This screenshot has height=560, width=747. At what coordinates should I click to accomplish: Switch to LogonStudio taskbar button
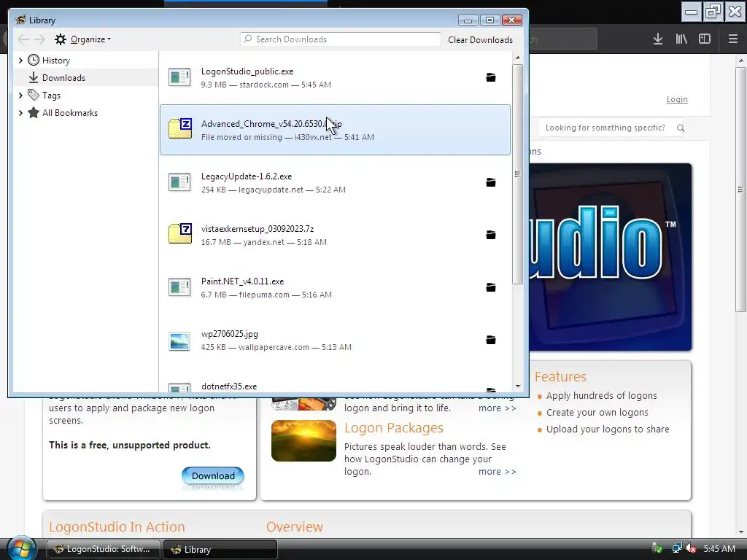[x=104, y=549]
